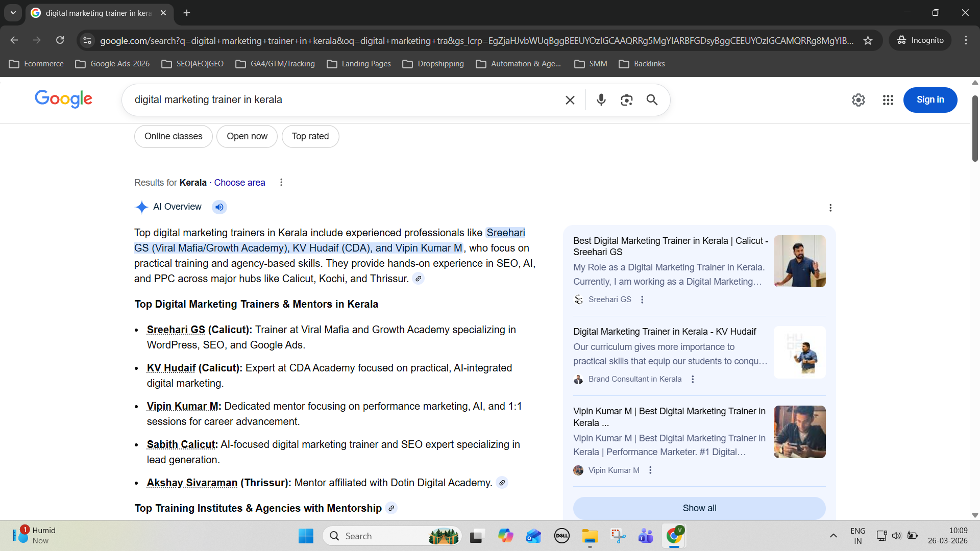Image resolution: width=980 pixels, height=551 pixels.
Task: Open options for Vipin Kumar M source
Action: click(650, 470)
